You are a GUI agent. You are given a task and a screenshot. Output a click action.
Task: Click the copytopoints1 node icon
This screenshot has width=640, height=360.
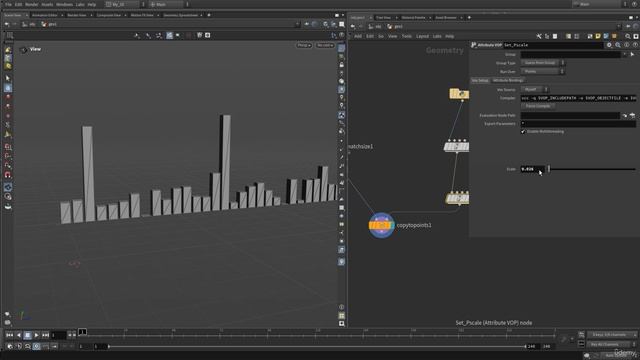[381, 225]
